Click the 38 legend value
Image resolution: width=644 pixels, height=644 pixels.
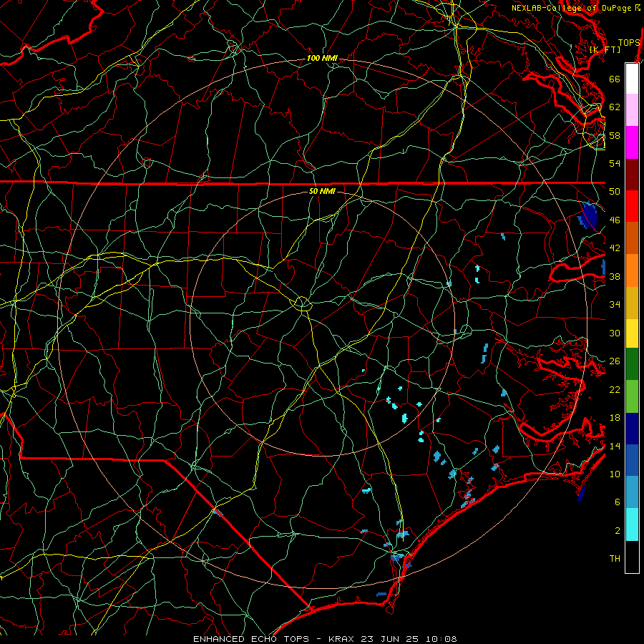615,276
